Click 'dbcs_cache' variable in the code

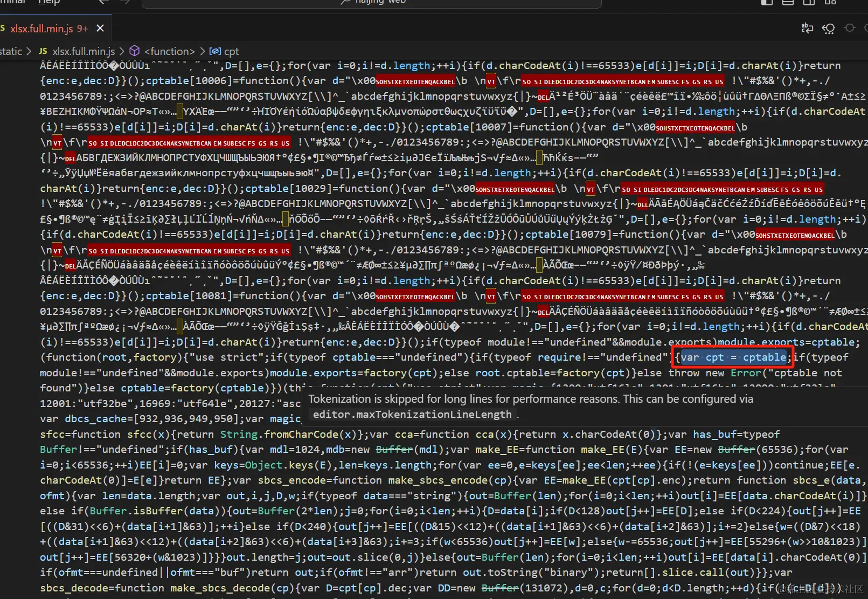(x=96, y=419)
